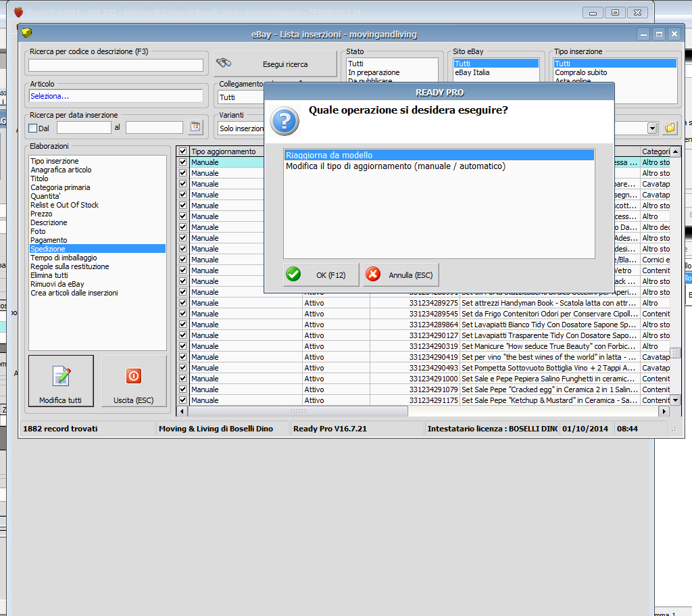Select Tipo inserzione in Elaborazioni list

pyautogui.click(x=97, y=161)
